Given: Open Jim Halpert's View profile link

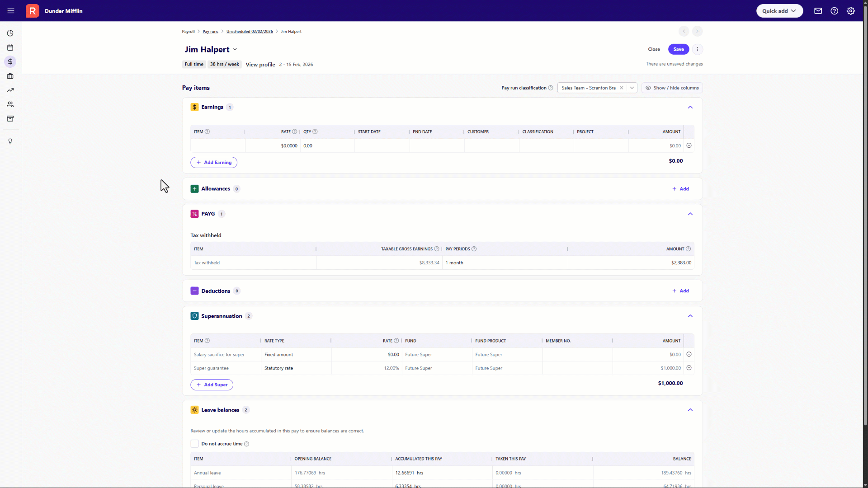Looking at the screenshot, I should [260, 65].
